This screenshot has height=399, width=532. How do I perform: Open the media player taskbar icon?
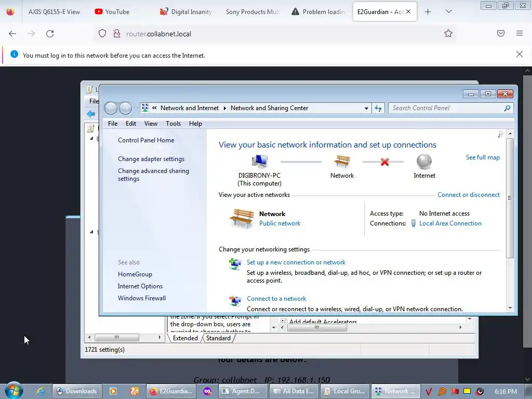pyautogui.click(x=113, y=391)
